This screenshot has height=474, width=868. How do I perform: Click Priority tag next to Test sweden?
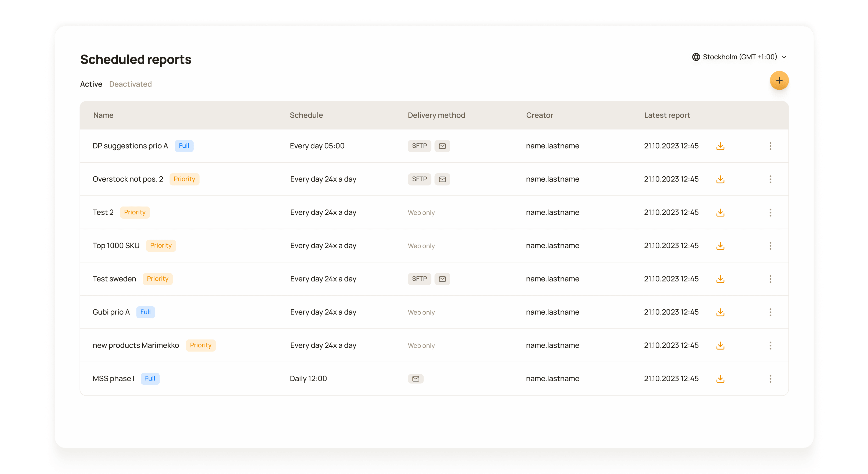pyautogui.click(x=157, y=279)
